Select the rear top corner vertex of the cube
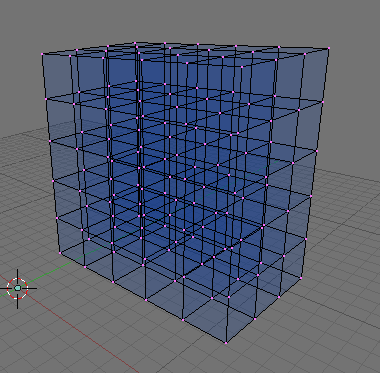The width and height of the screenshot is (380, 373). pos(135,43)
